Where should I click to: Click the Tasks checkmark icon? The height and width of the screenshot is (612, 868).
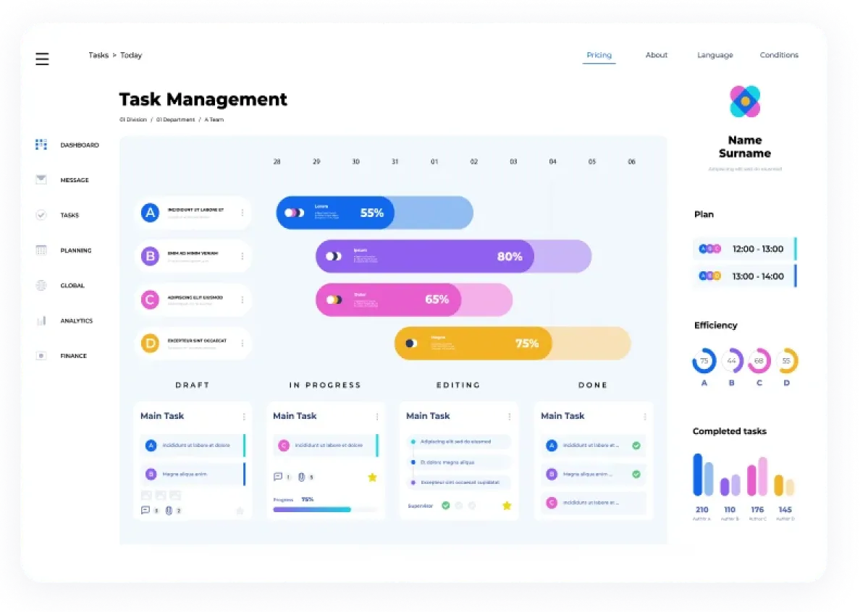41,215
